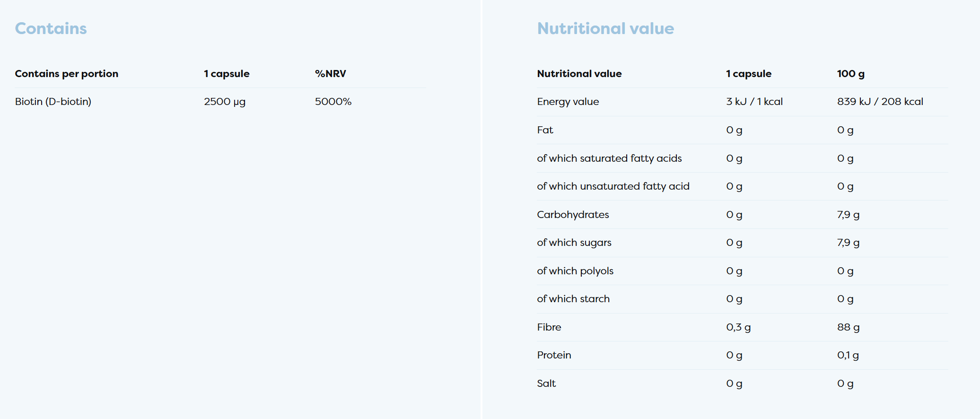Click the %NRV column header
The height and width of the screenshot is (419, 980).
[x=331, y=74]
